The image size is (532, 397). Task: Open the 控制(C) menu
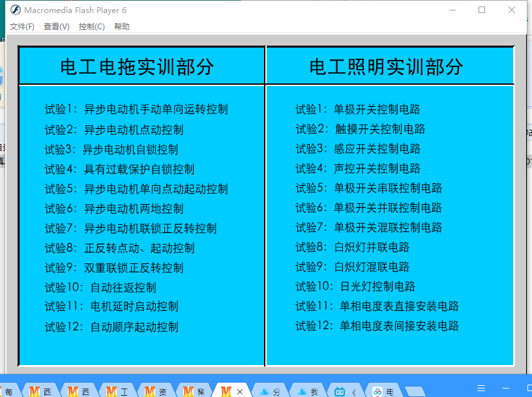point(91,27)
